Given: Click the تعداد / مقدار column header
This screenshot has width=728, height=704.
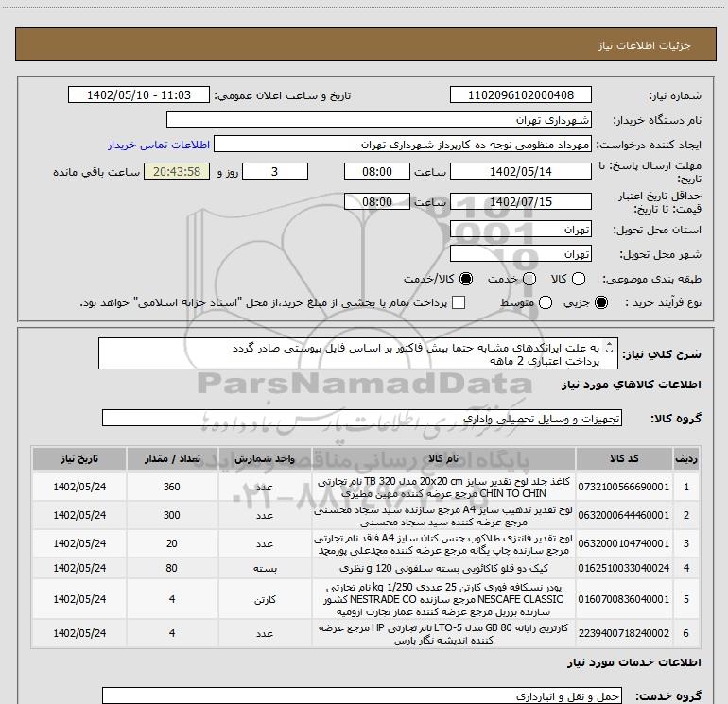Looking at the screenshot, I should pos(172,458).
